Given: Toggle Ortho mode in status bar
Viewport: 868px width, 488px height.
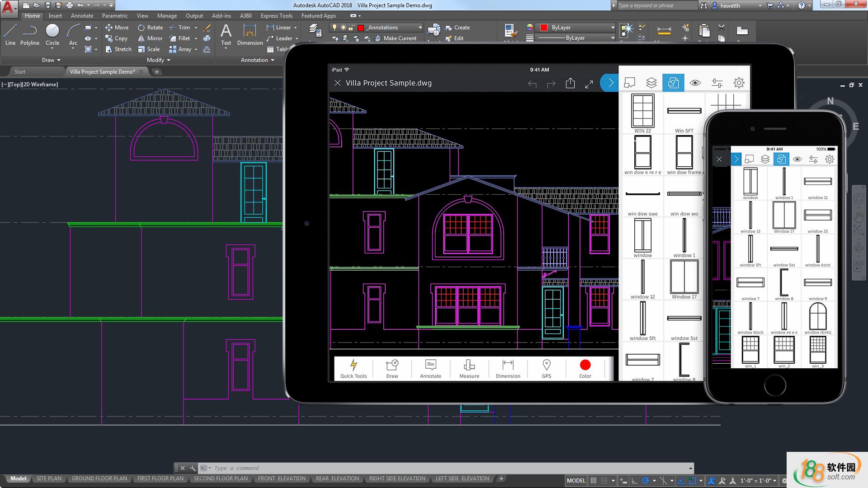Looking at the screenshot, I should [x=635, y=480].
